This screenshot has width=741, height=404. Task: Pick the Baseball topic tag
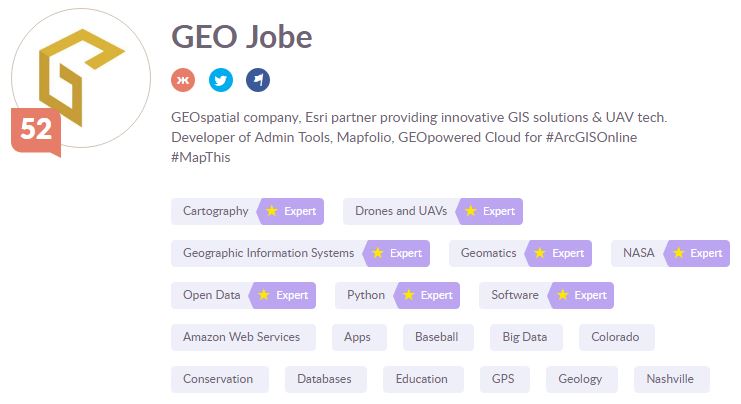pos(437,337)
